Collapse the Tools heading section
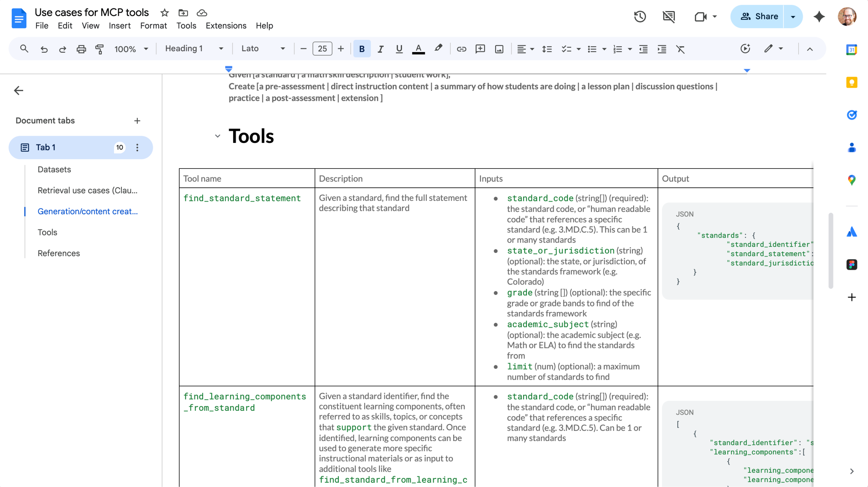The height and width of the screenshot is (487, 868). [x=217, y=136]
